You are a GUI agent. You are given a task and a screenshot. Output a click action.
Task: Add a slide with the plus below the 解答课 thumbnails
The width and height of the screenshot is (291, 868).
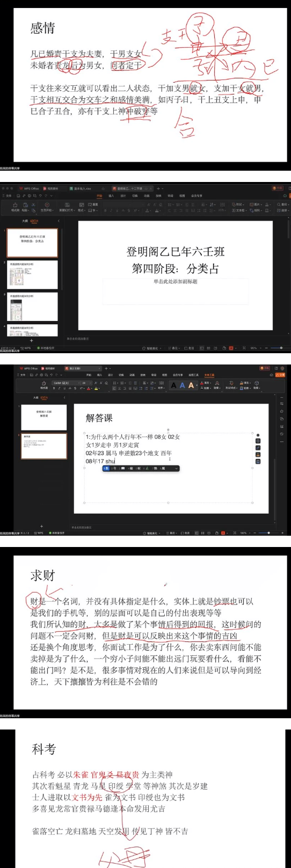[x=41, y=526]
